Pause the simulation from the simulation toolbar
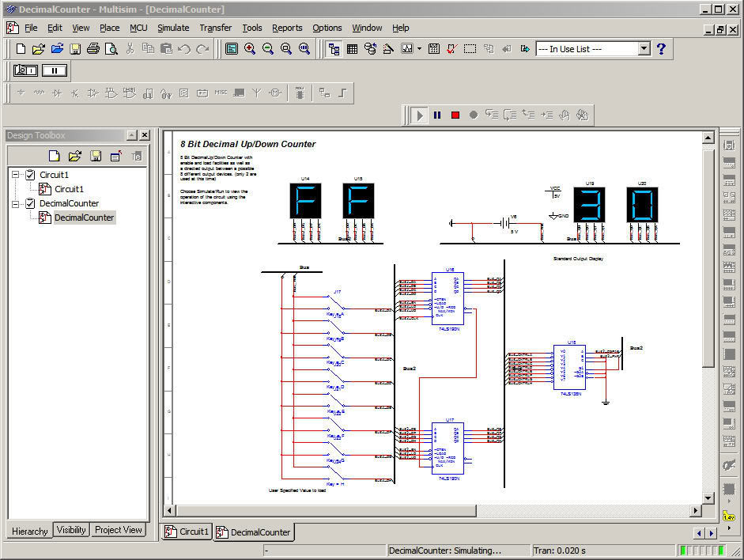This screenshot has height=560, width=744. click(x=436, y=115)
